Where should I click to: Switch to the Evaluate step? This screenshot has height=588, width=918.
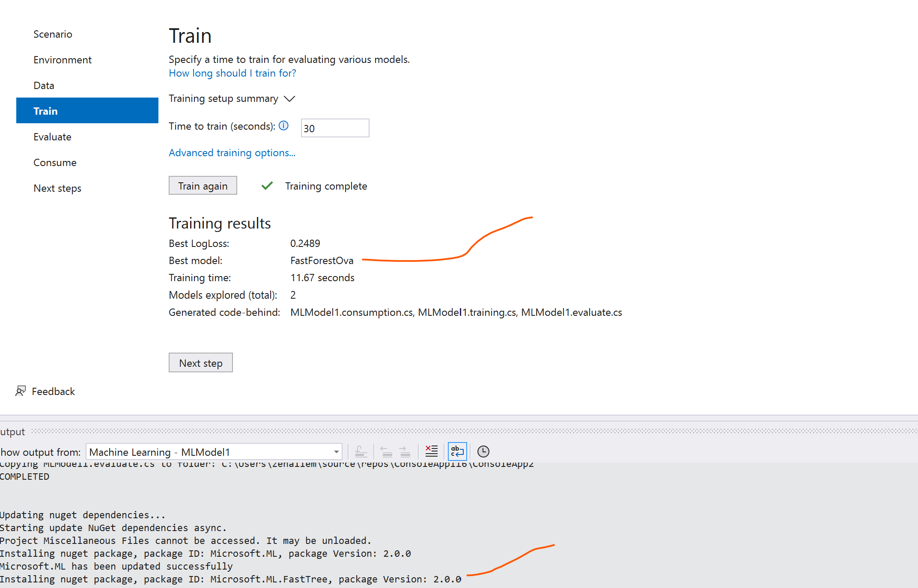tap(52, 137)
